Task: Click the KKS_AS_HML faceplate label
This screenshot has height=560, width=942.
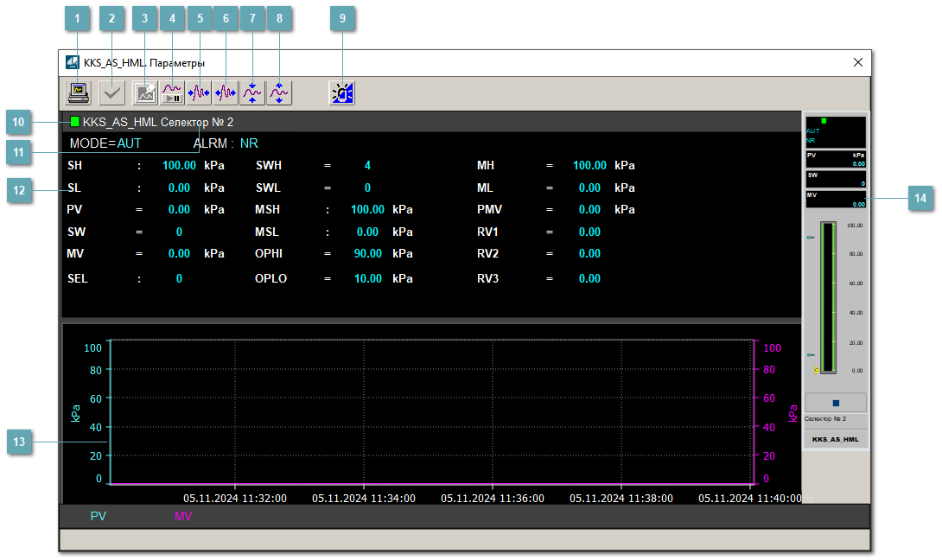Action: point(835,439)
